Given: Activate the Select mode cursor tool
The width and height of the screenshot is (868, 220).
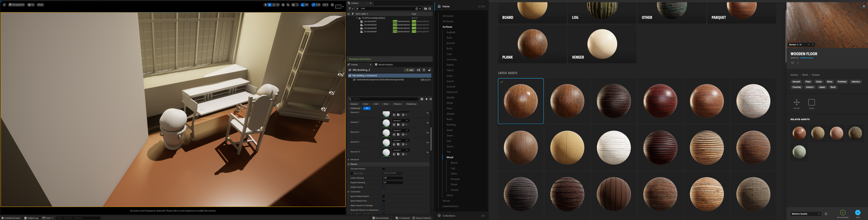Looking at the screenshot, I should point(266,5).
